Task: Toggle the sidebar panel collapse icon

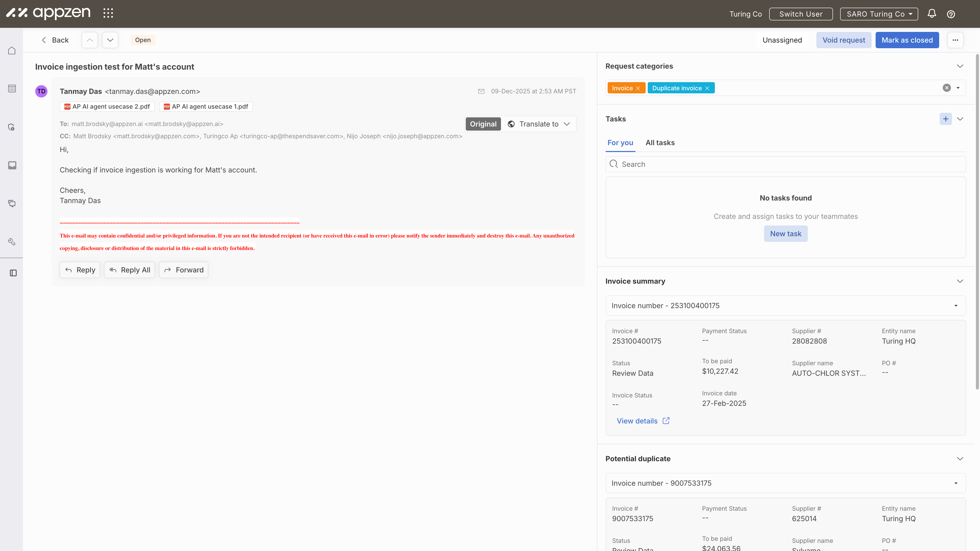Action: (x=13, y=273)
